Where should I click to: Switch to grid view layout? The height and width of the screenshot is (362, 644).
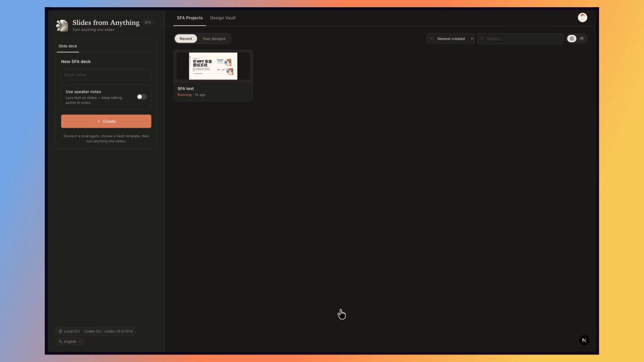point(572,39)
